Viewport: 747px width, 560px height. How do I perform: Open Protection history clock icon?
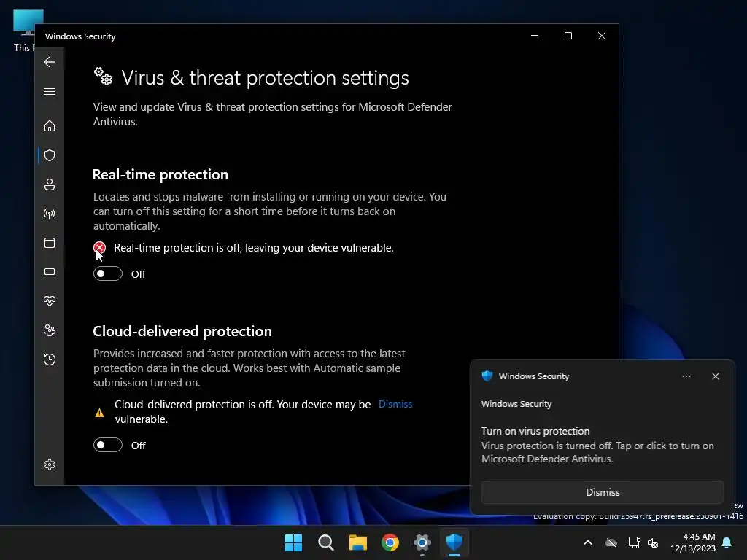[50, 359]
